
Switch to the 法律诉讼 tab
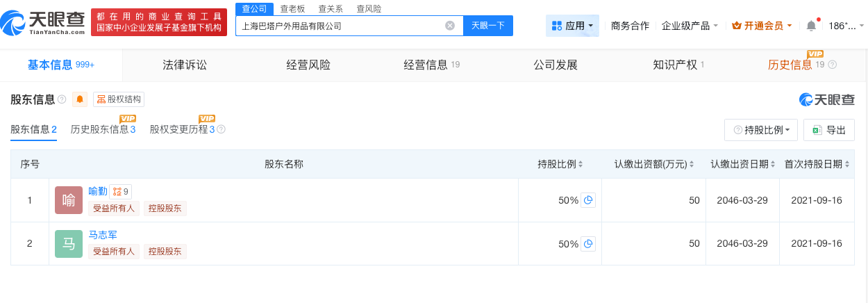point(185,65)
